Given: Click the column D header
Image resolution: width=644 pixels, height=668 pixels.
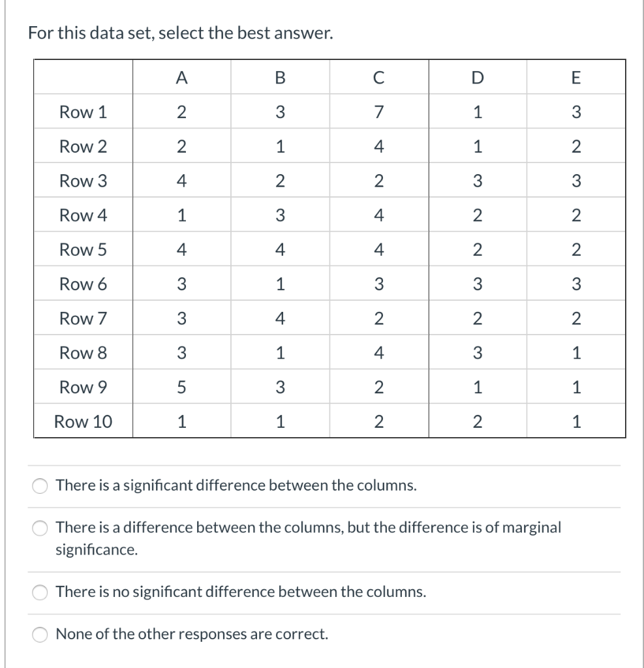Looking at the screenshot, I should point(477,77).
